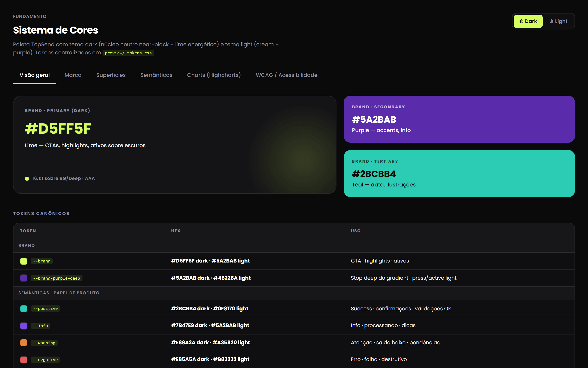588x368 pixels.
Task: Click the HEX column header
Action: [176, 231]
